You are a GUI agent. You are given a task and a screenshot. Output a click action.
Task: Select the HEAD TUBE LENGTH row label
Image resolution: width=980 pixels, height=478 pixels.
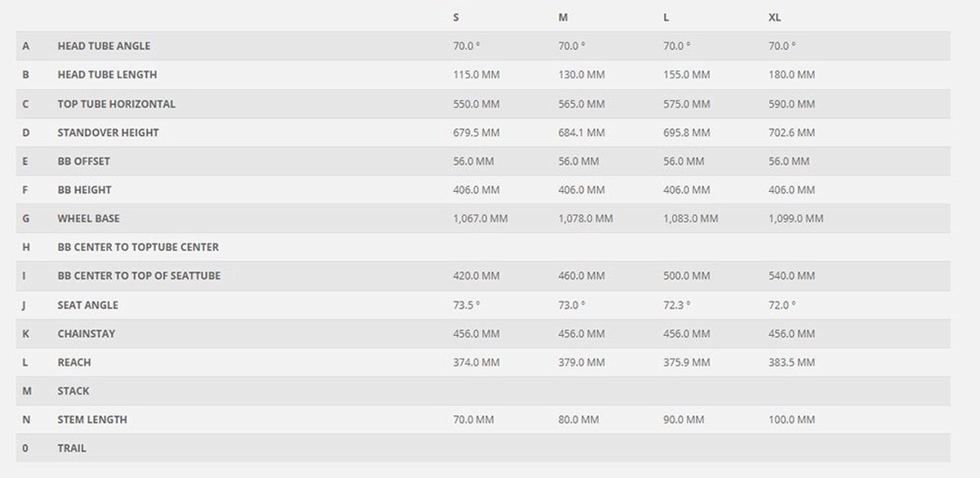(107, 75)
